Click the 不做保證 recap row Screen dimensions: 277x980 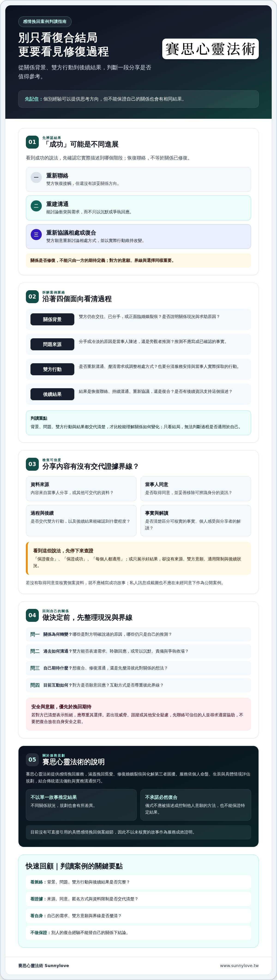tap(138, 932)
